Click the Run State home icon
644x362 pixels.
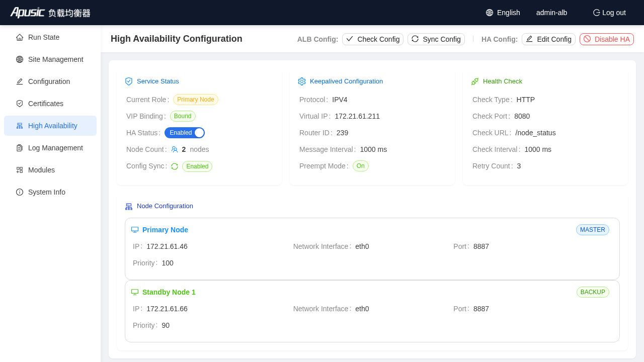(20, 37)
